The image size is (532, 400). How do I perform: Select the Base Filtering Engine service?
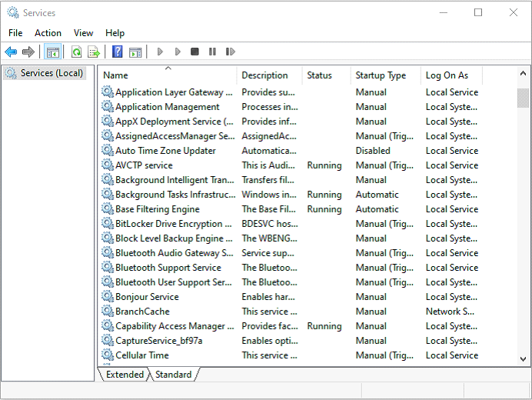pos(157,209)
